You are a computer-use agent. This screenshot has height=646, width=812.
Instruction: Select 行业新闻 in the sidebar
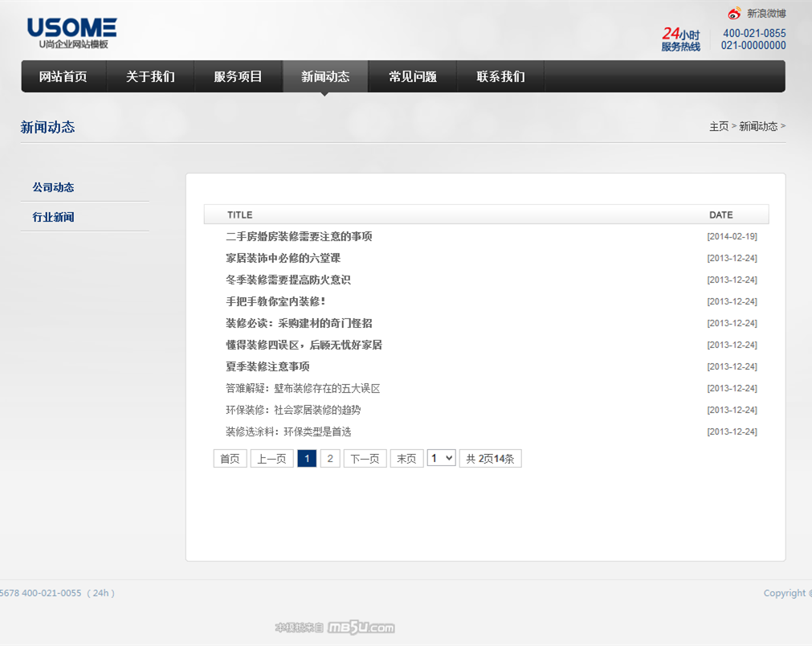[53, 217]
